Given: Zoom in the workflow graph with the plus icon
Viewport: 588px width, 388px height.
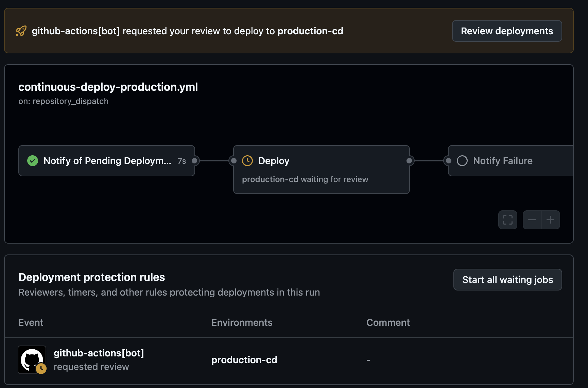Looking at the screenshot, I should (x=551, y=220).
